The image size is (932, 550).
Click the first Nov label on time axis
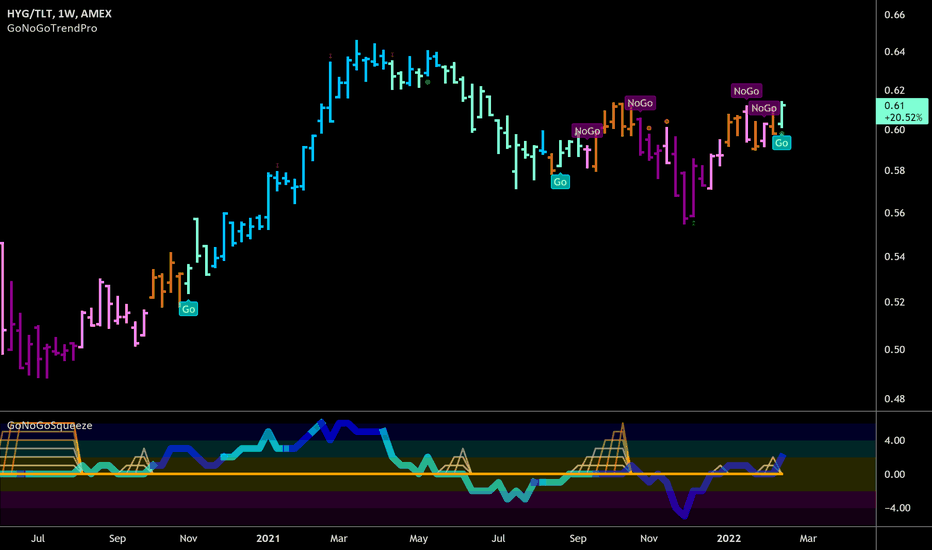point(188,538)
